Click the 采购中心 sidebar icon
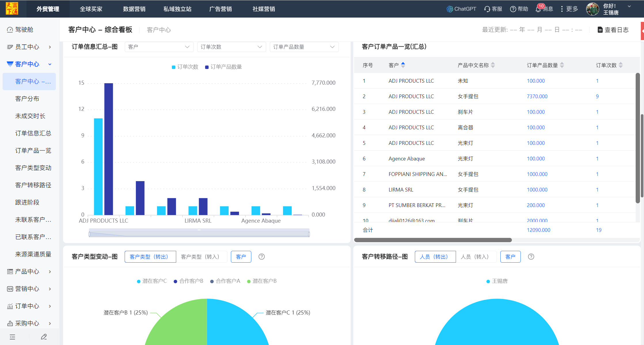The width and height of the screenshot is (644, 345). [10, 323]
